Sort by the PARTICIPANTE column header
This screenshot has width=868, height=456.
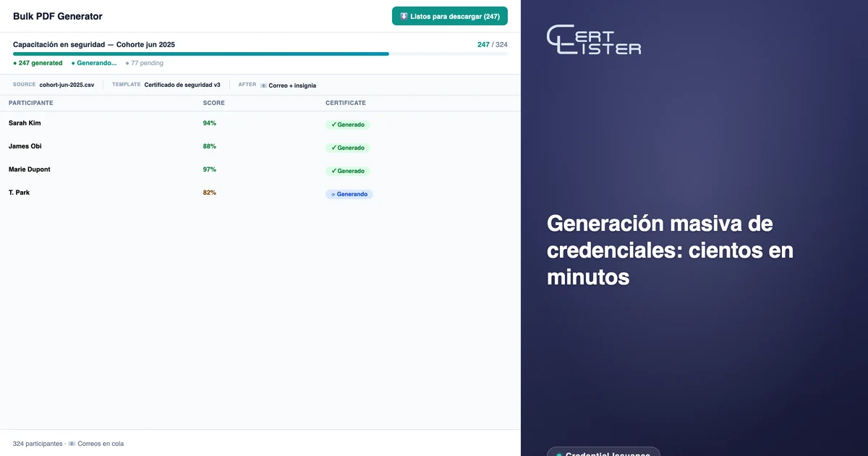pyautogui.click(x=31, y=103)
